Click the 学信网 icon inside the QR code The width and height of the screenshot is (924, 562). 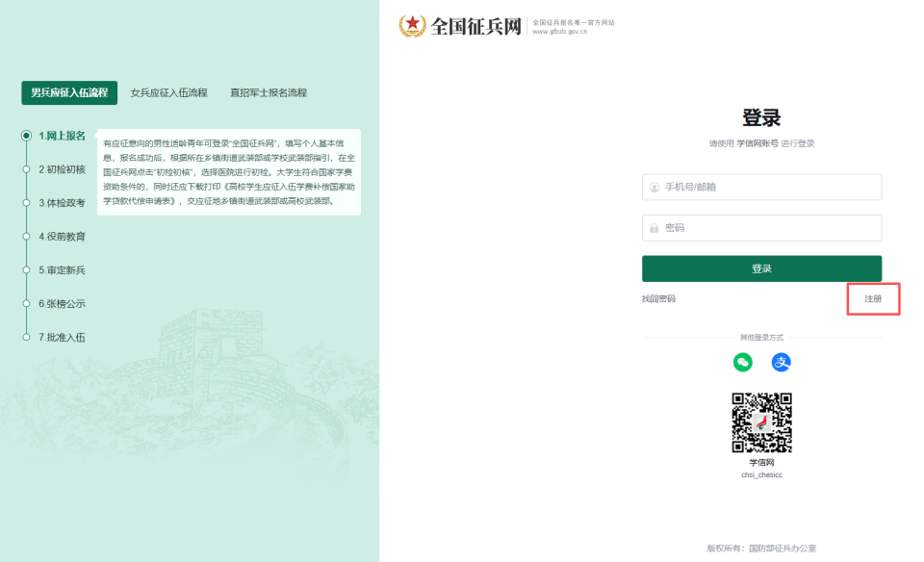pyautogui.click(x=761, y=421)
